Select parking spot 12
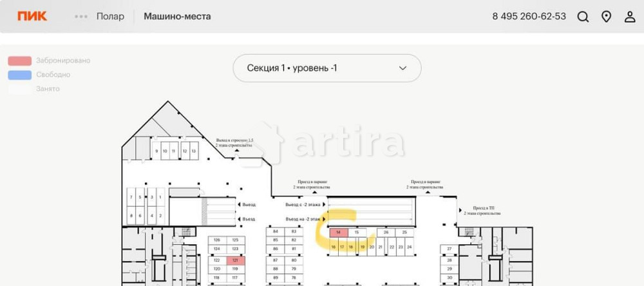 (x=185, y=151)
